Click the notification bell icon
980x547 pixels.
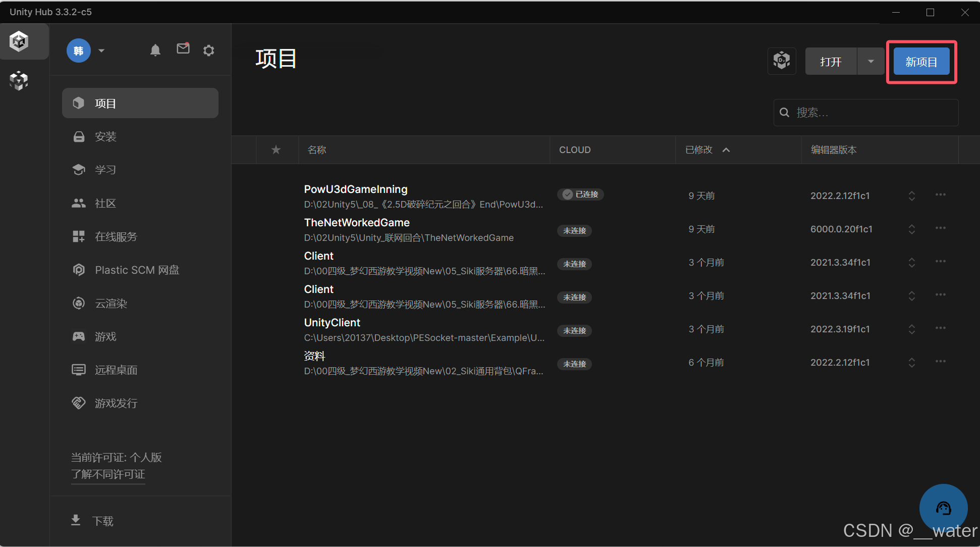coord(155,50)
